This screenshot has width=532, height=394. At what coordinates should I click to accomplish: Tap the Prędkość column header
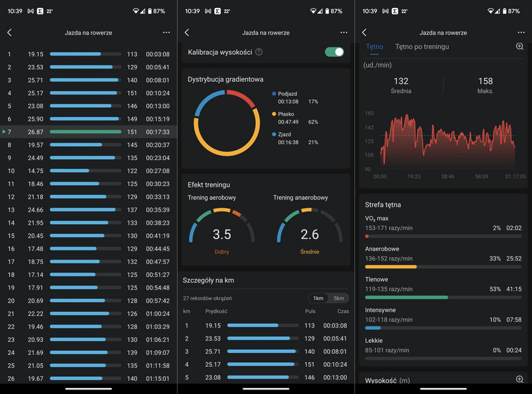pos(216,311)
